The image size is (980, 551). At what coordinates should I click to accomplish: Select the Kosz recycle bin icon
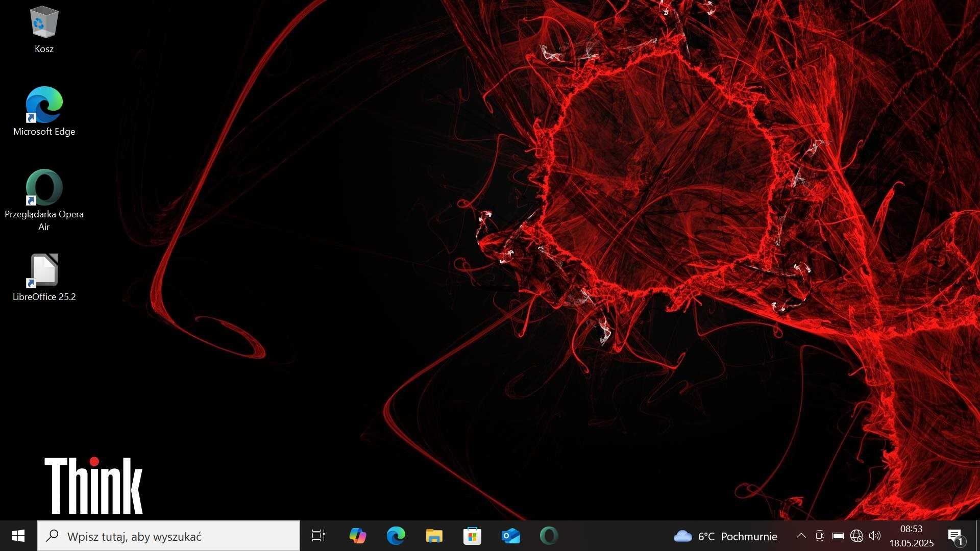point(44,30)
